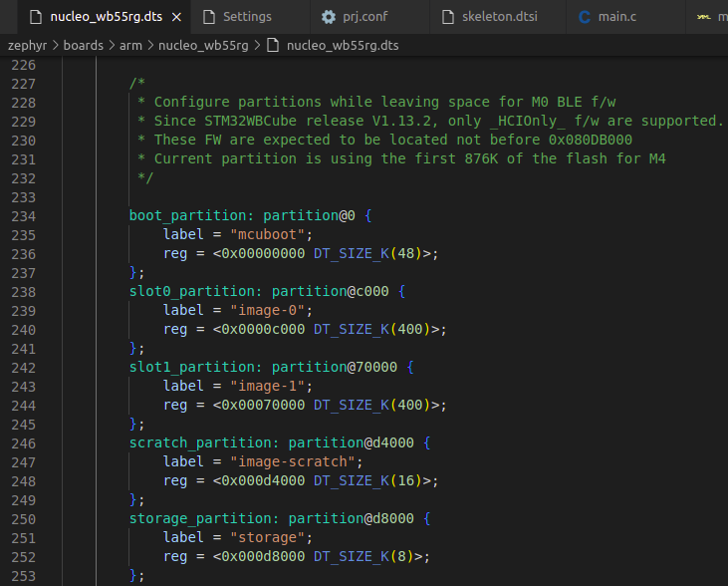
Task: Click line number 250 in the gutter
Action: click(x=23, y=519)
